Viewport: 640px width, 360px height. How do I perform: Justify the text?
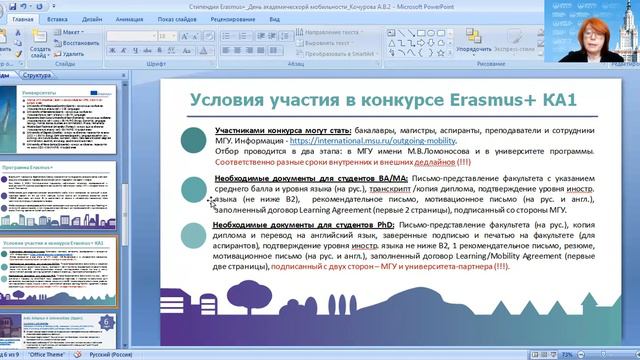(x=261, y=51)
